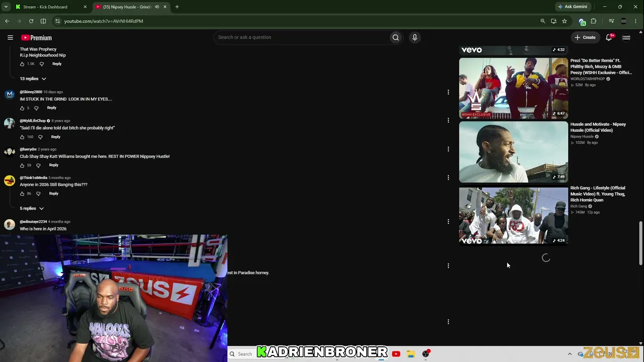
Task: Dislike the @Skinny2800 comment
Action: click(x=36, y=108)
